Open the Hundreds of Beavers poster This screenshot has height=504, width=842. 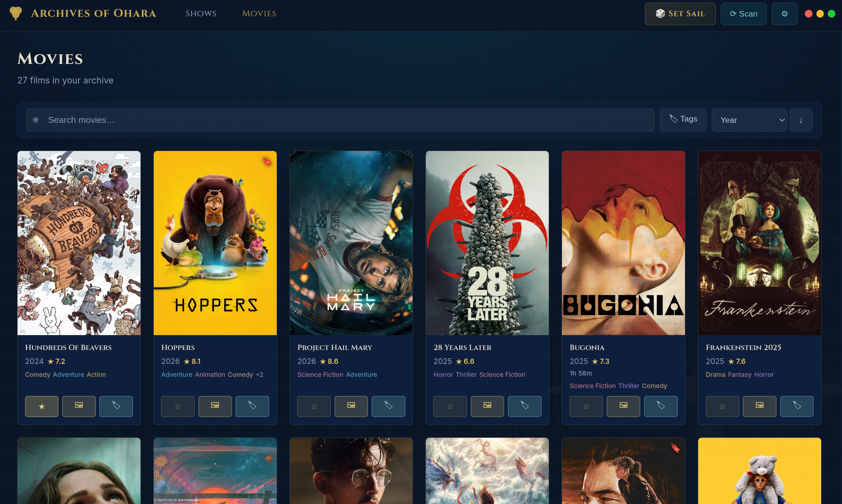(x=79, y=243)
